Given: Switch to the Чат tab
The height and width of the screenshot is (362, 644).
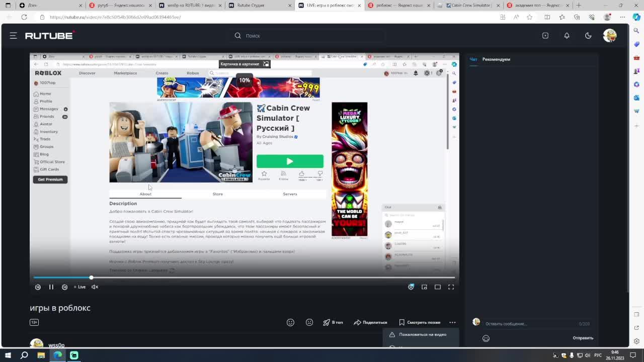Looking at the screenshot, I should click(473, 59).
